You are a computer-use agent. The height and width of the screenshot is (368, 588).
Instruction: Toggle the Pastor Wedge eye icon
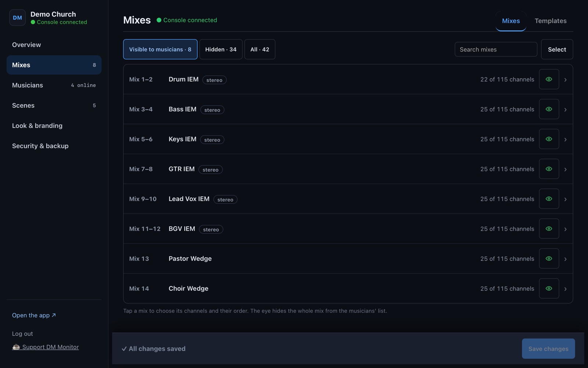[x=549, y=258]
